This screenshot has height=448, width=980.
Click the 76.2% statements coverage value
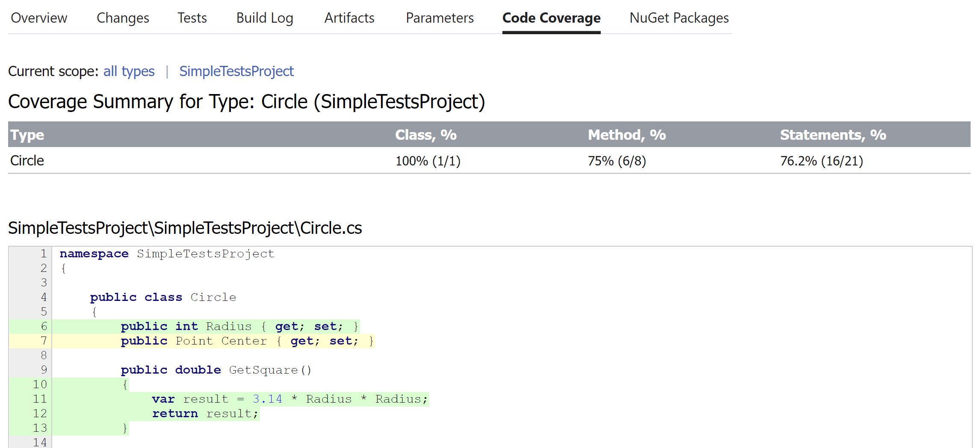click(821, 161)
